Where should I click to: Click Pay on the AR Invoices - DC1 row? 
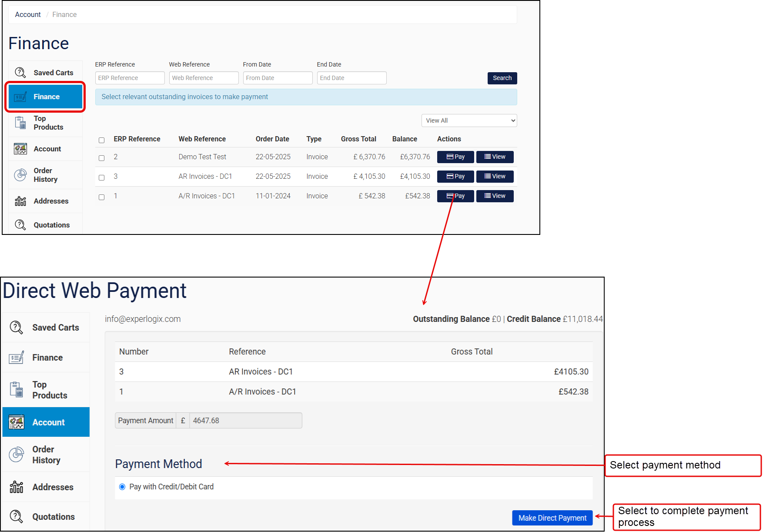point(455,176)
